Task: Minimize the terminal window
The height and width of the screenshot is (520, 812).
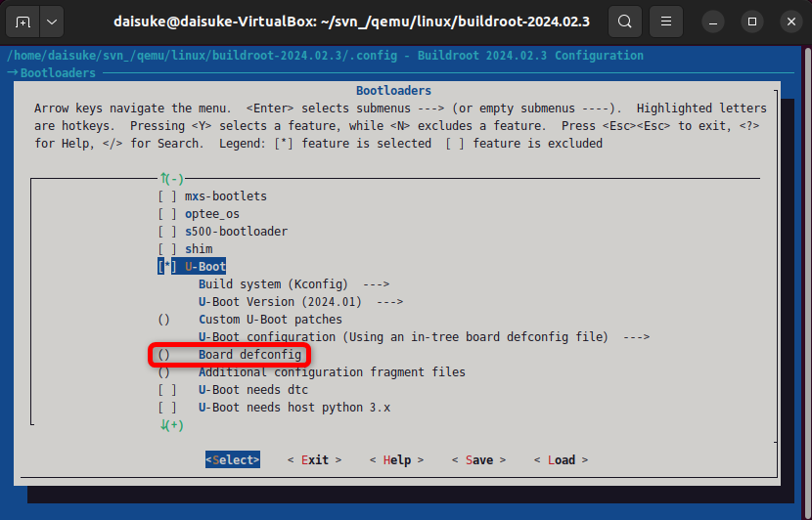Action: tap(713, 22)
